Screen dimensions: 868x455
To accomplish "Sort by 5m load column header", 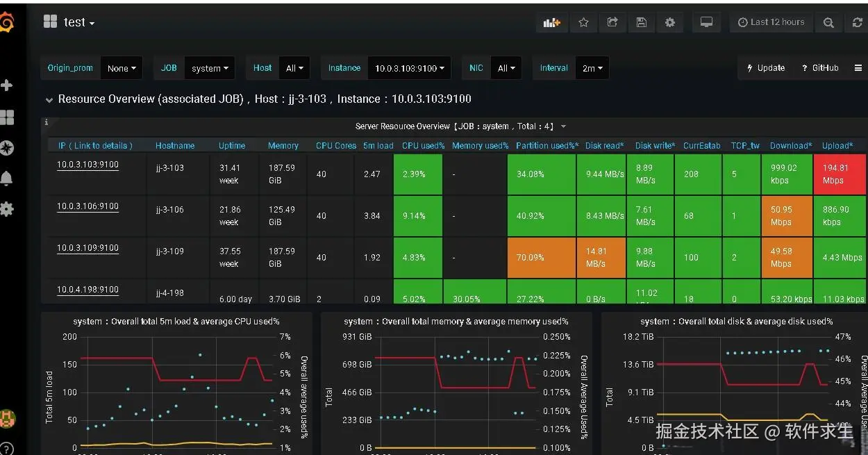I will (378, 146).
